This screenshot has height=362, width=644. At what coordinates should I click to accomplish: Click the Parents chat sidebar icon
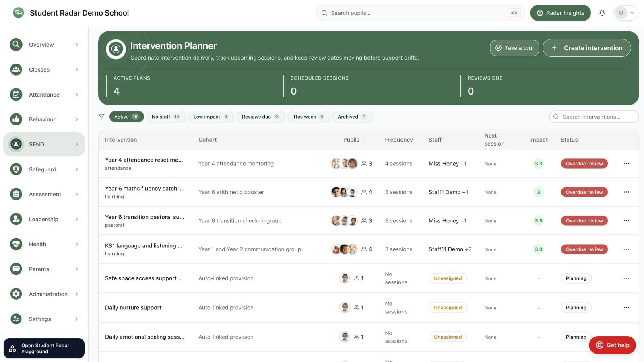tap(16, 269)
